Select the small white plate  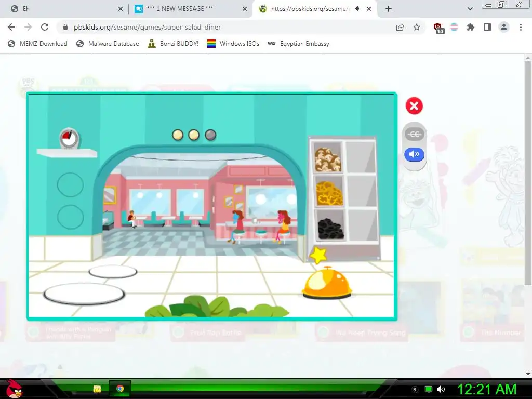(x=113, y=272)
